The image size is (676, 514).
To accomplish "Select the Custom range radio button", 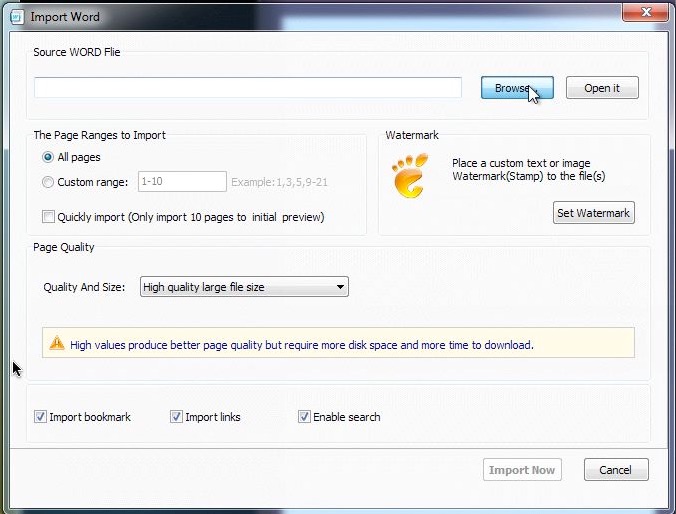I will pos(48,182).
